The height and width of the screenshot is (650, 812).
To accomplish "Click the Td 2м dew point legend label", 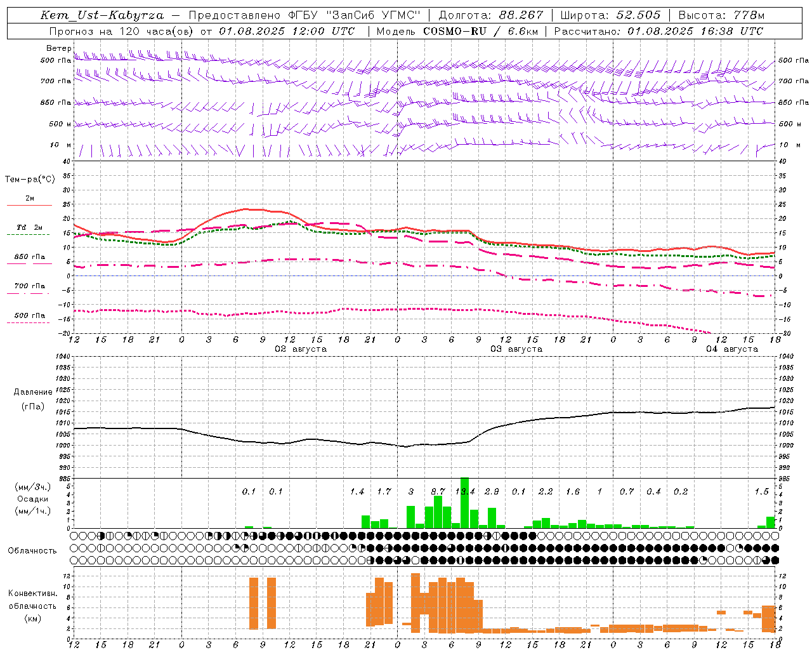I will click(x=29, y=227).
